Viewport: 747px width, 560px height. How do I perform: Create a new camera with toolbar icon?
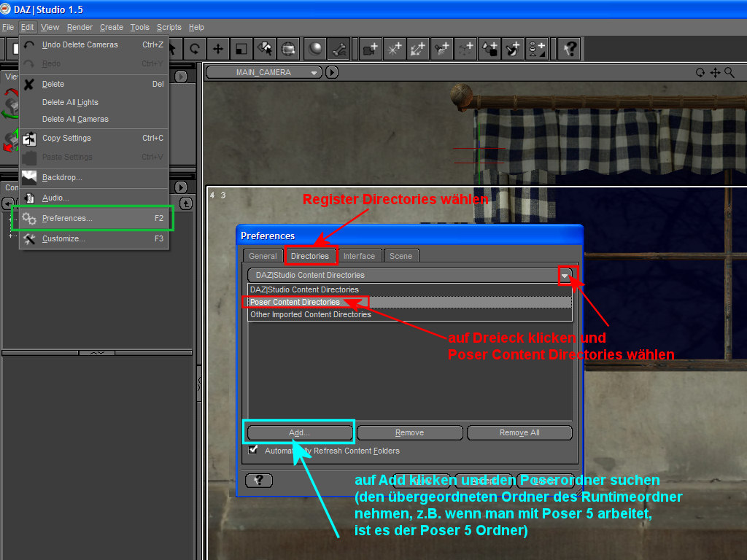370,49
